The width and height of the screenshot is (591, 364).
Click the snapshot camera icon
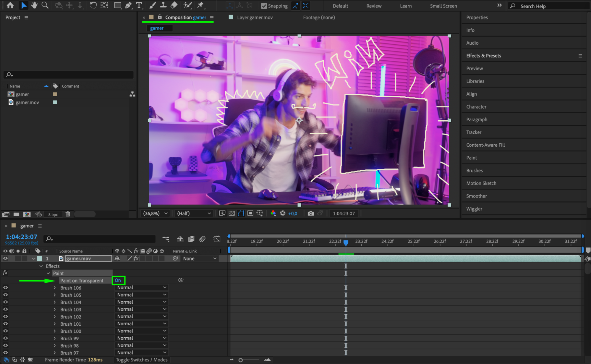point(310,213)
